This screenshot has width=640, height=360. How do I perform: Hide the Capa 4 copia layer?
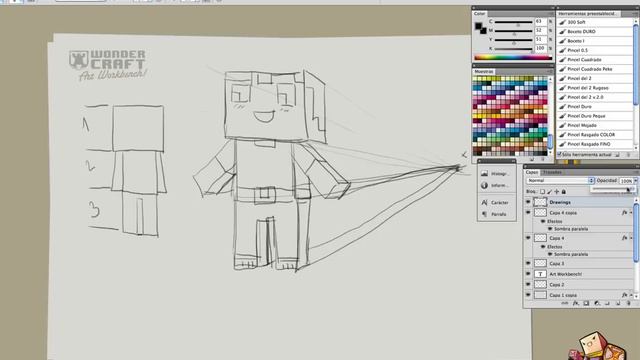(528, 213)
